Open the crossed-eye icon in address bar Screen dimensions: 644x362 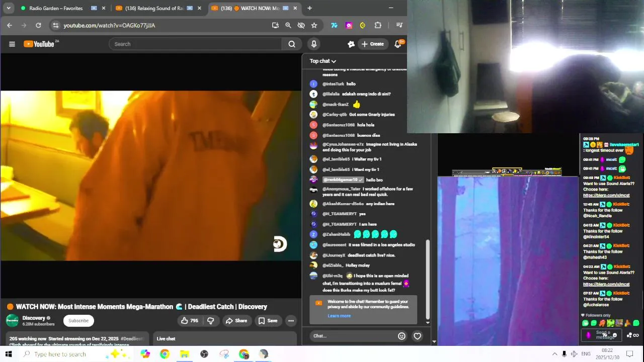click(x=301, y=25)
